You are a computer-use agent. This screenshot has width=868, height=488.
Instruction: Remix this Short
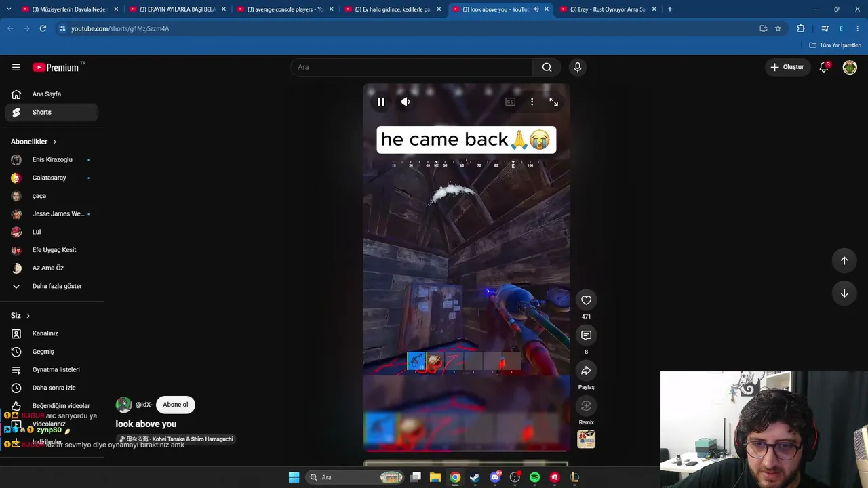coord(586,406)
